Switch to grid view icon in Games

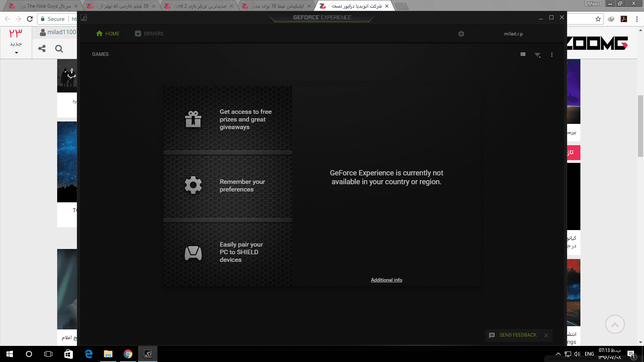click(523, 54)
